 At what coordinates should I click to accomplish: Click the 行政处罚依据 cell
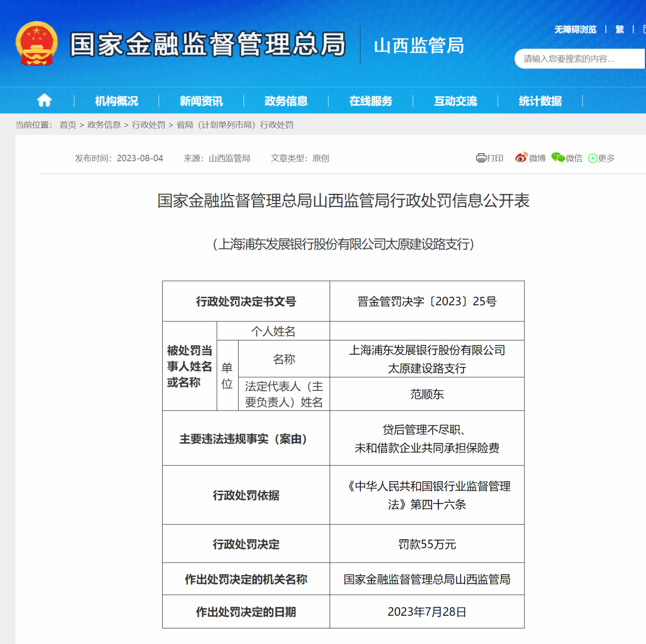click(x=246, y=495)
